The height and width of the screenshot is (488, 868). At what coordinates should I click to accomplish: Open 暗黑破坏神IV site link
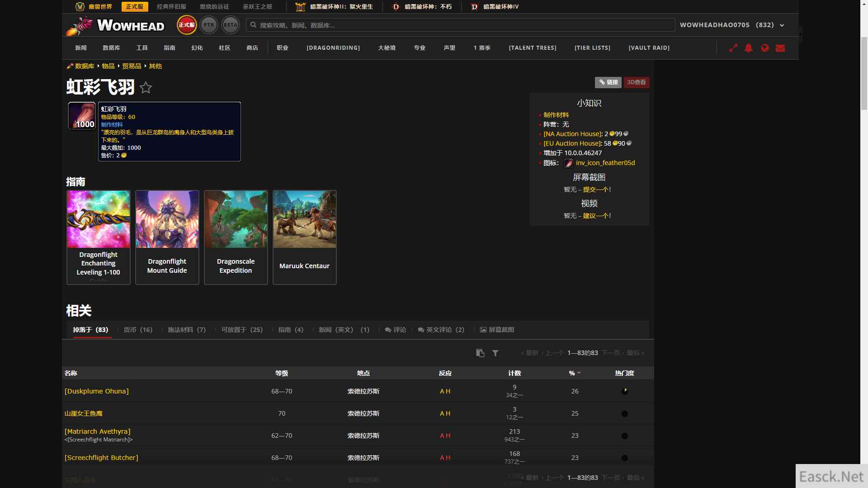pyautogui.click(x=495, y=7)
